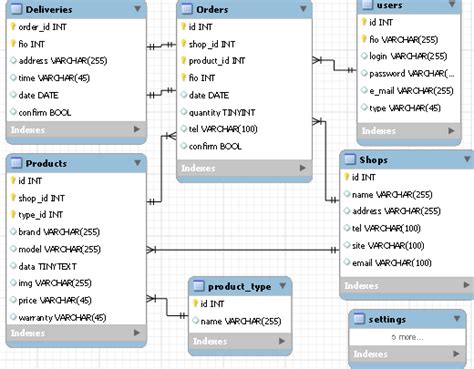474x369 pixels.
Task: Click the Products table icon
Action: click(x=16, y=163)
